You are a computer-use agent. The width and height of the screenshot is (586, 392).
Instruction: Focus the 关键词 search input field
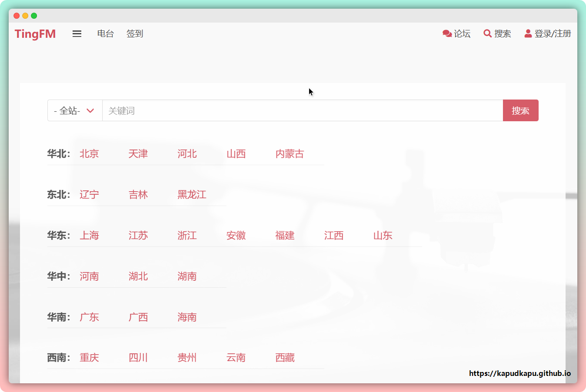click(302, 111)
